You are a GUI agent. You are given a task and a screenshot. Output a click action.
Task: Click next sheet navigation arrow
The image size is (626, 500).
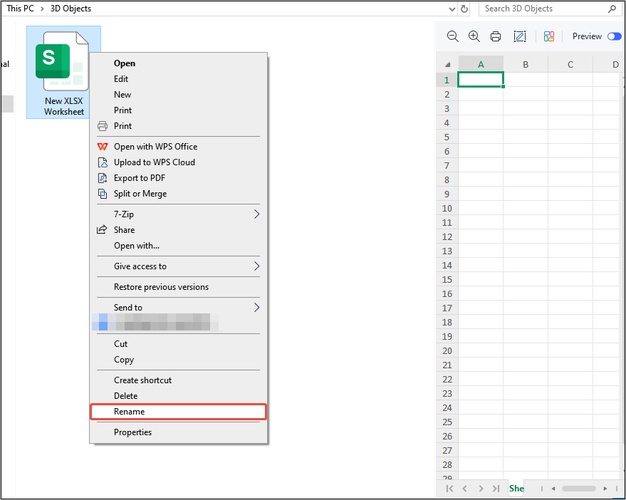point(481,488)
